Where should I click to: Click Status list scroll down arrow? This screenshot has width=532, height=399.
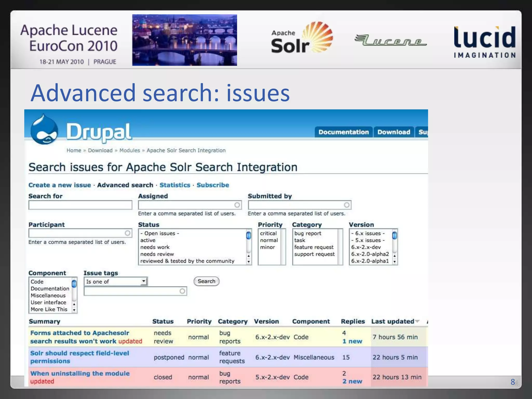tap(249, 262)
